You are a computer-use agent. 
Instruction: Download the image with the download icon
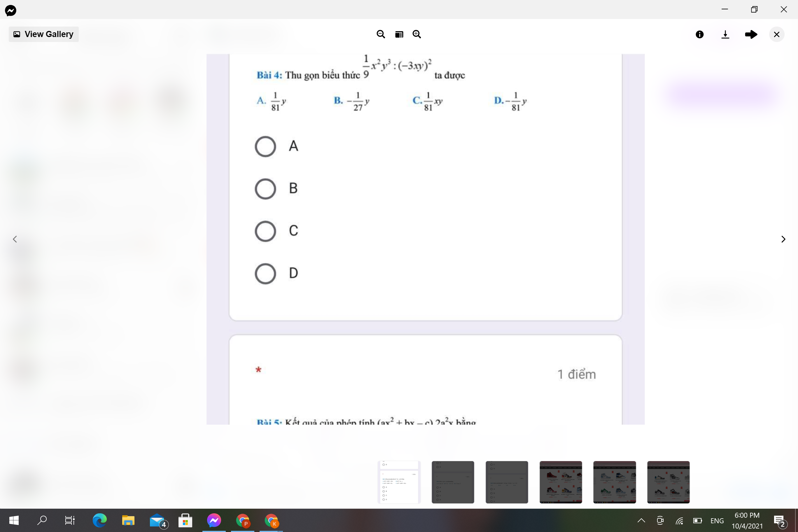coord(725,34)
